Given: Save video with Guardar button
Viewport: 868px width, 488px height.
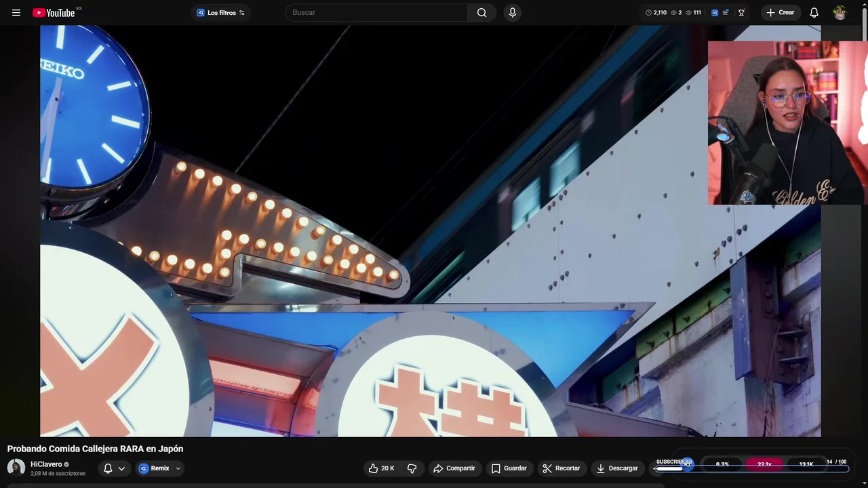Looking at the screenshot, I should pyautogui.click(x=509, y=468).
